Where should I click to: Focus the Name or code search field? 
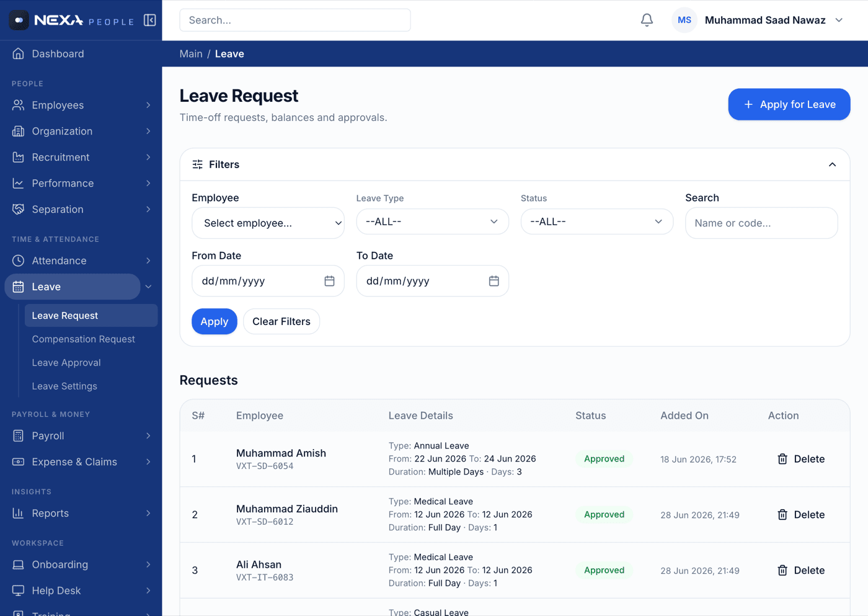(761, 223)
